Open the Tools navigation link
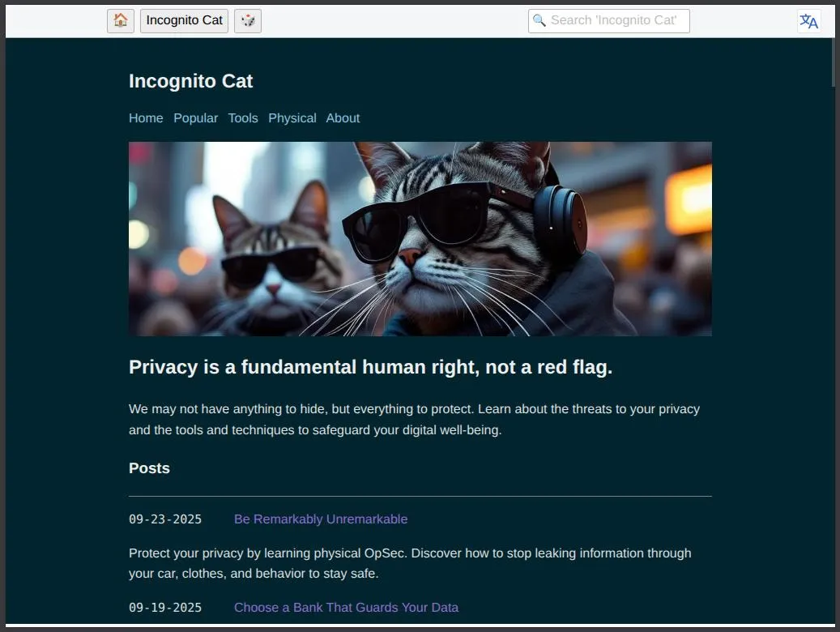Screen dimensions: 840x632 243,118
